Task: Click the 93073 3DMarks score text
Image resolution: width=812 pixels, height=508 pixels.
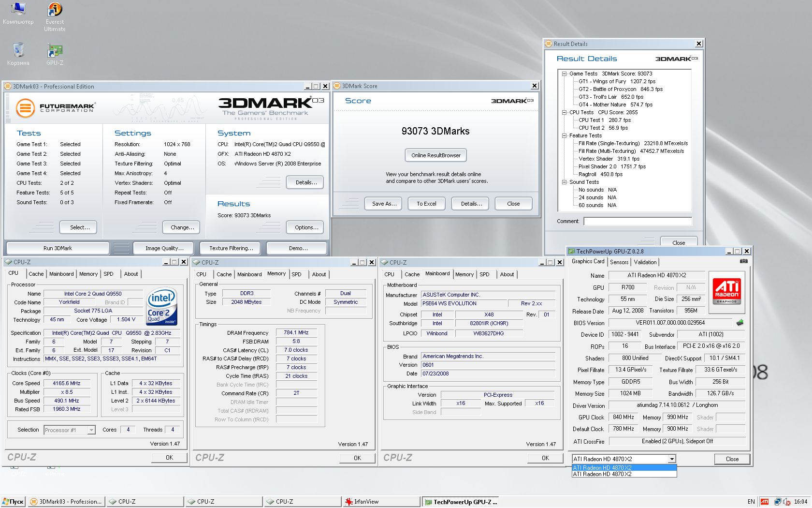Action: (435, 131)
